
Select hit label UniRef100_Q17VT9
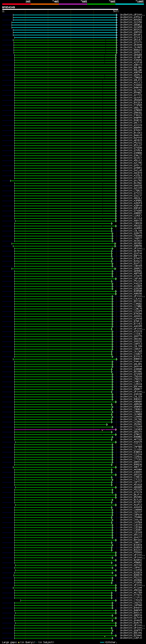click(131, 618)
